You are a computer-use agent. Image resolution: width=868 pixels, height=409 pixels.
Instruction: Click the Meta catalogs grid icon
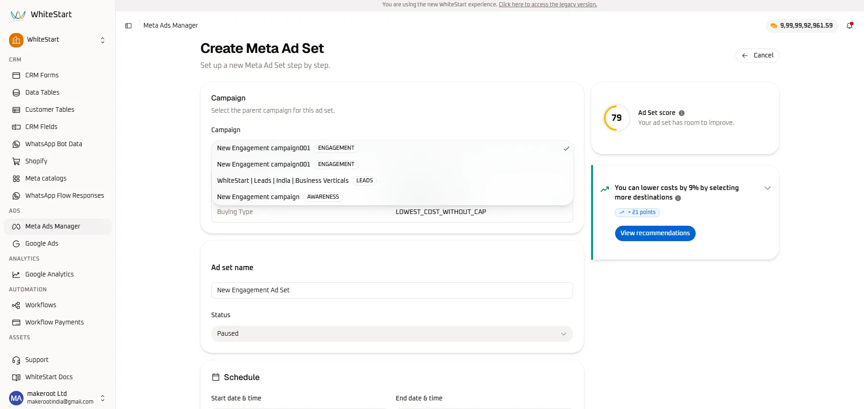coord(16,179)
